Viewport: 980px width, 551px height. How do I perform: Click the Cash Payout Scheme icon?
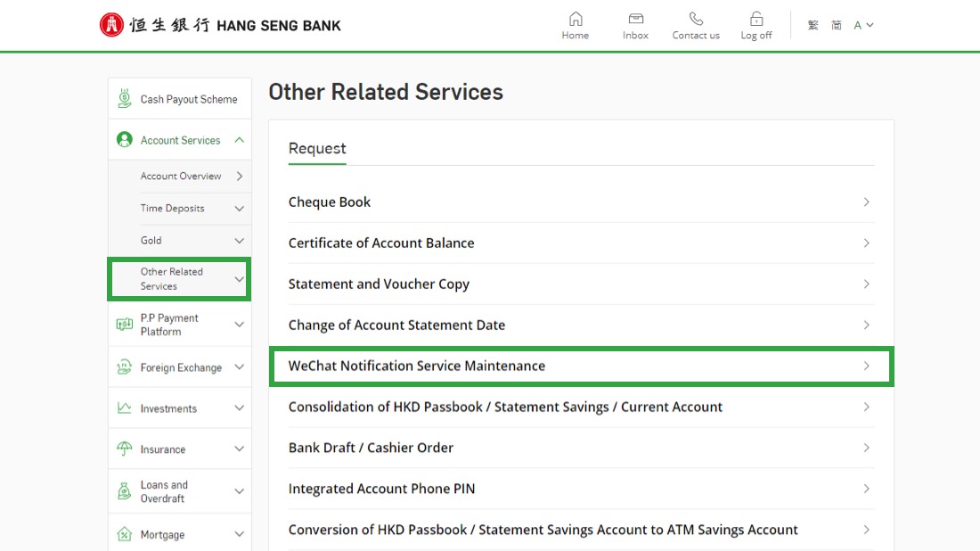click(x=125, y=99)
